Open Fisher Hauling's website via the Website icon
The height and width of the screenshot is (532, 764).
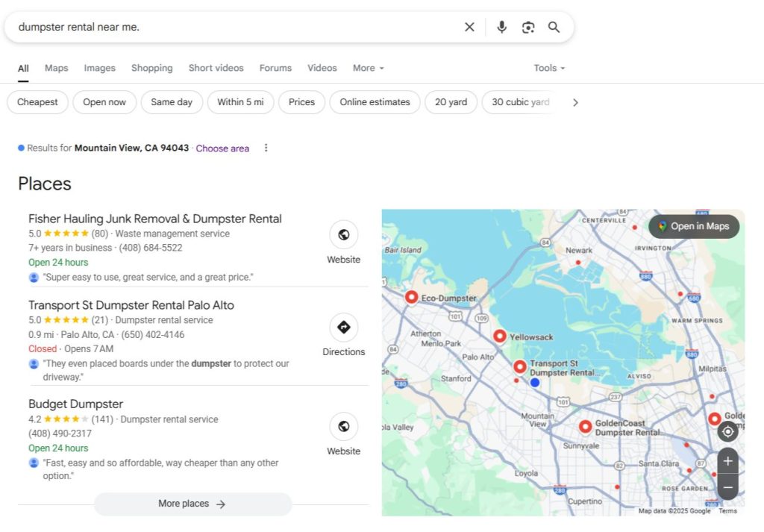(x=343, y=234)
